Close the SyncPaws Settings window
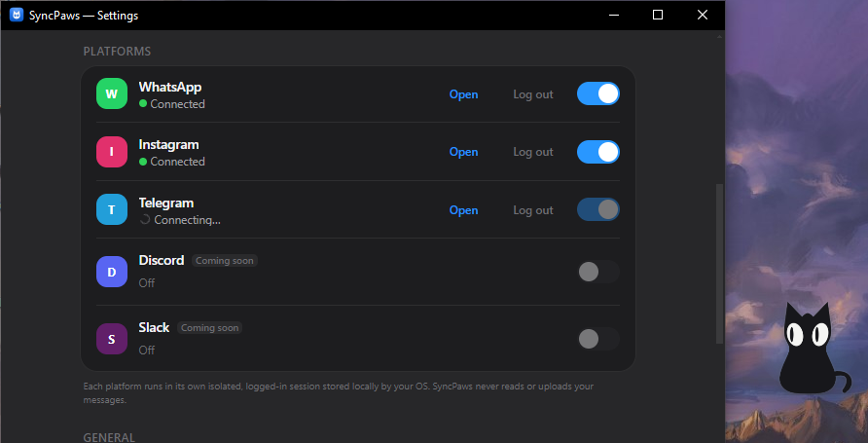This screenshot has height=443, width=868. [703, 15]
